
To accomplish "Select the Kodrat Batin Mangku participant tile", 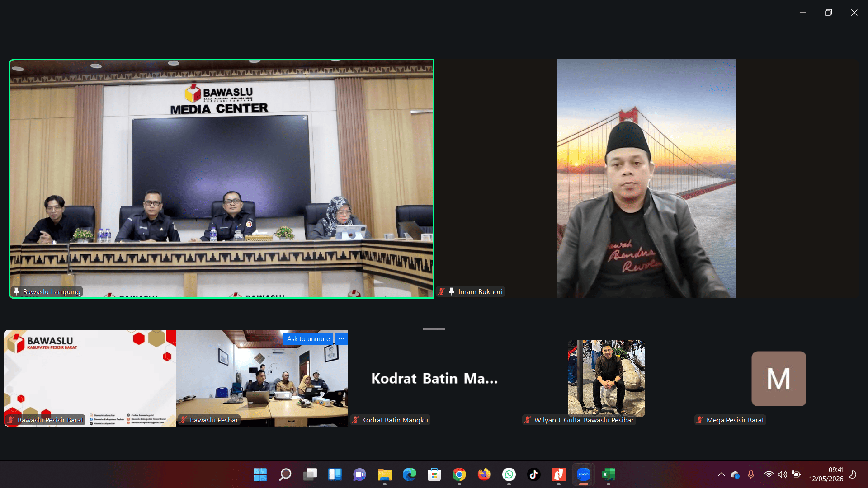I will (434, 378).
